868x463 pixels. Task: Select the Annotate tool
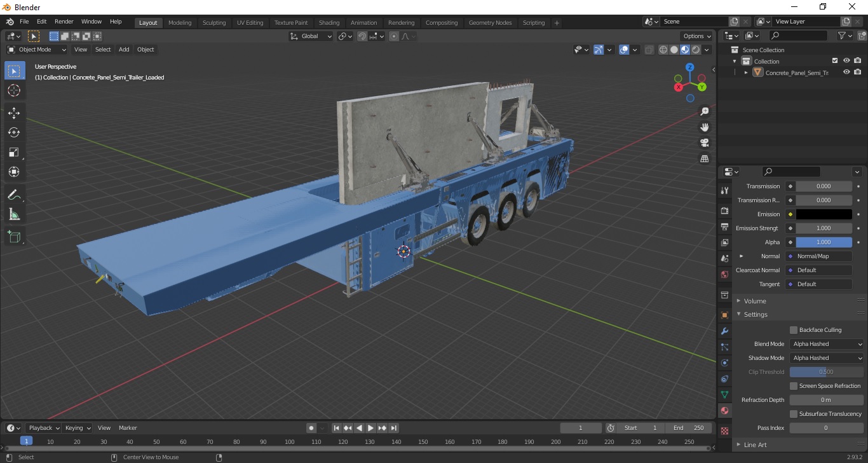(14, 195)
